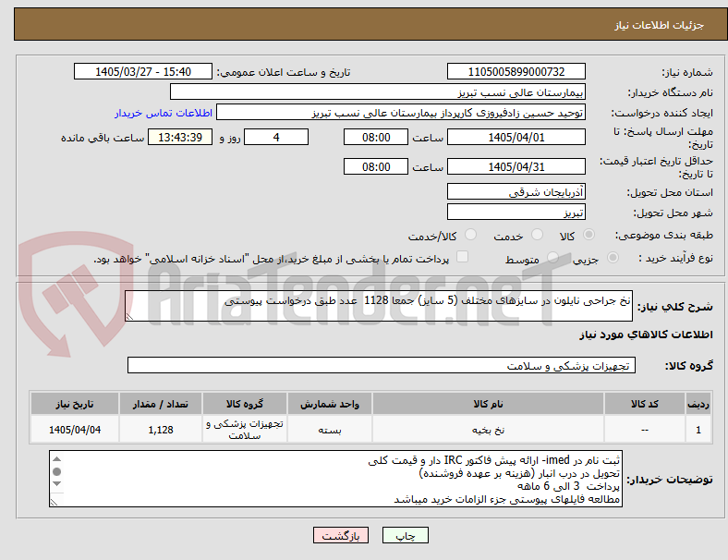
Task: Click the delivery city field تبریز
Action: point(516,213)
